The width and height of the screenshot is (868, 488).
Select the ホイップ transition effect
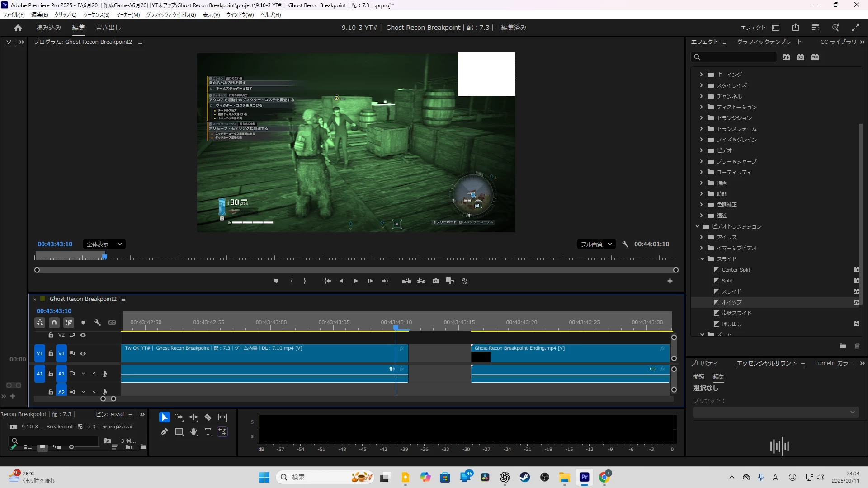[x=731, y=302]
